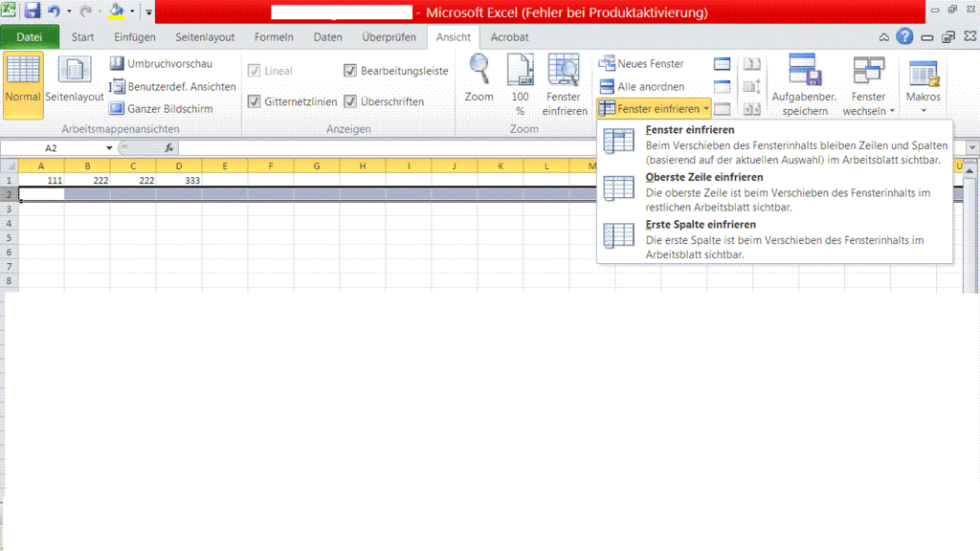Viewport: 980px width, 551px height.
Task: Open the Name Box dropdown arrow
Action: (109, 148)
